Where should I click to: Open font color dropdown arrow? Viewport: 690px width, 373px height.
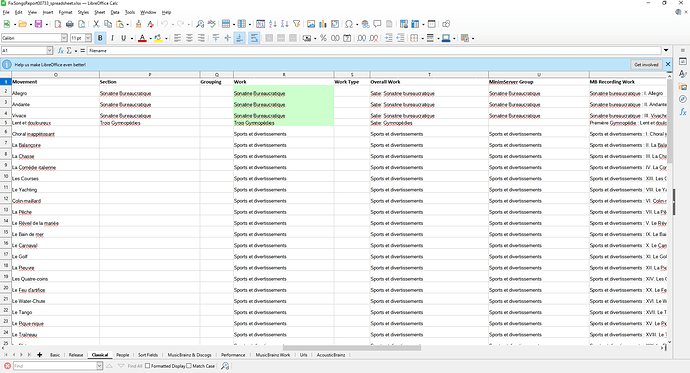tap(150, 39)
